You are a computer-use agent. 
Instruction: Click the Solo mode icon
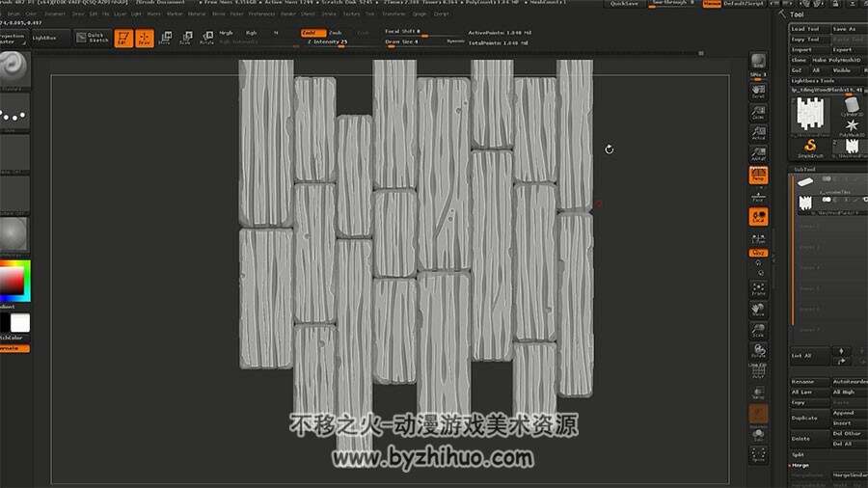758,435
